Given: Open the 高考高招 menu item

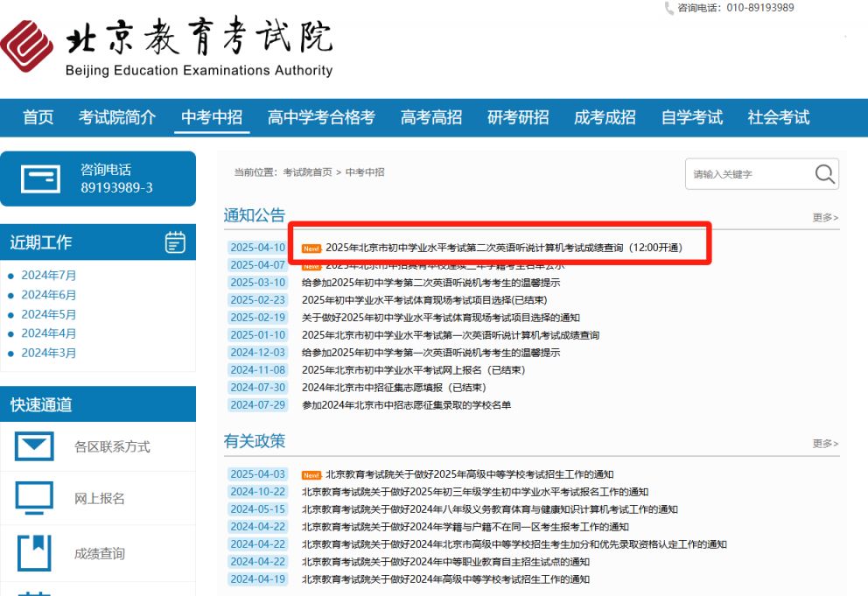Looking at the screenshot, I should tap(431, 117).
